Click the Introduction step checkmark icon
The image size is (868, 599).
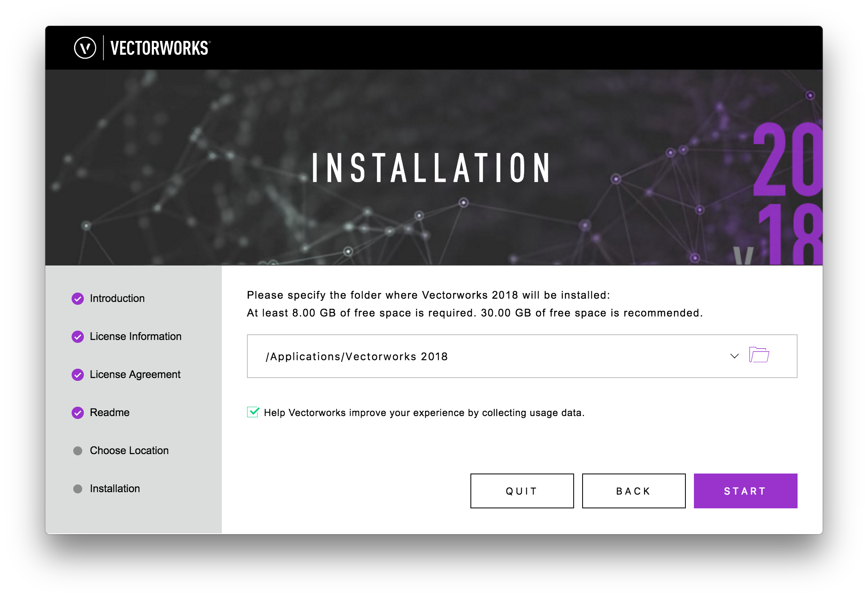tap(78, 299)
